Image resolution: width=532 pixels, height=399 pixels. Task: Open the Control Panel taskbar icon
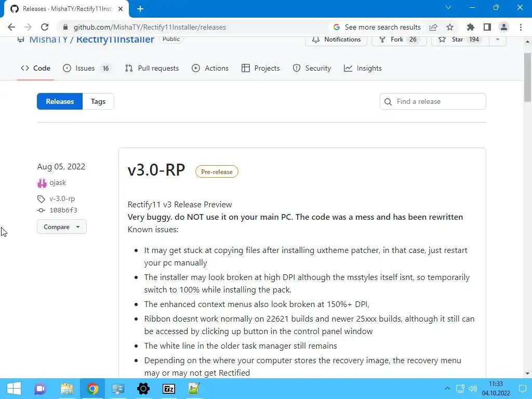click(x=118, y=389)
